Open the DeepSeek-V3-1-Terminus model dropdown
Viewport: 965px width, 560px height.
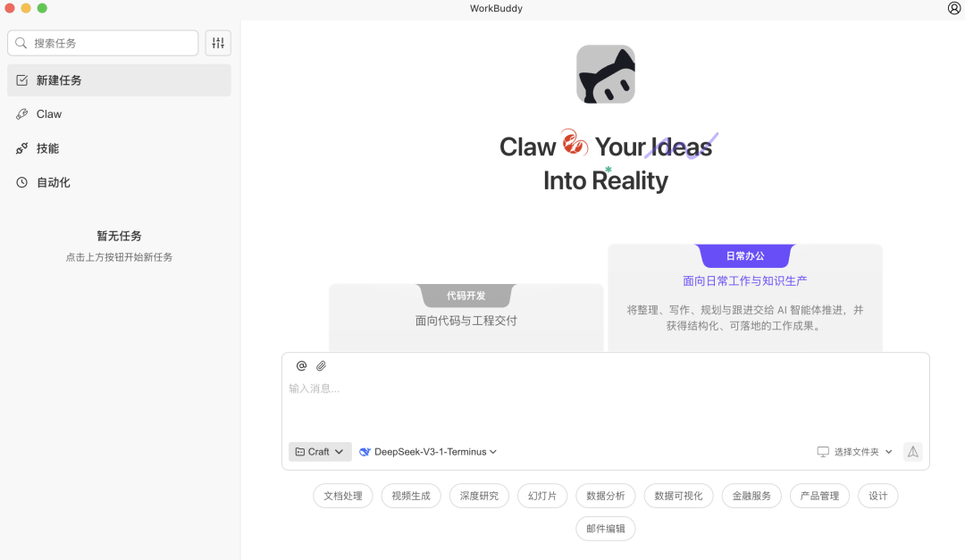pos(427,451)
